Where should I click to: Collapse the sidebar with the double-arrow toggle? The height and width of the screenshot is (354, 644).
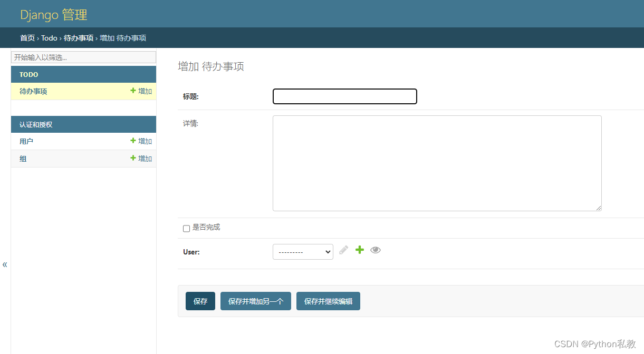[x=5, y=264]
